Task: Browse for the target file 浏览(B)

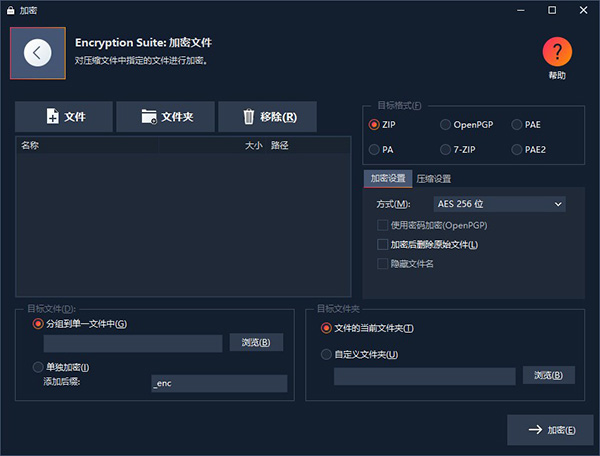Action: pyautogui.click(x=256, y=342)
